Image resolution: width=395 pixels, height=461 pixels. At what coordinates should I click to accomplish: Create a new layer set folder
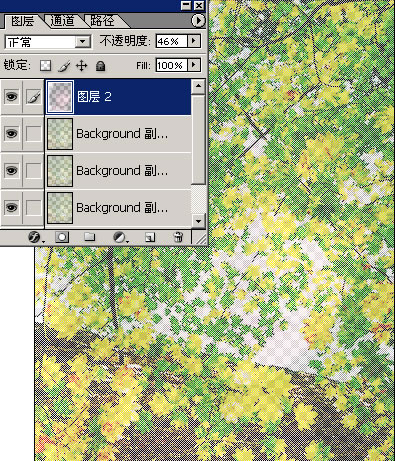(x=89, y=237)
